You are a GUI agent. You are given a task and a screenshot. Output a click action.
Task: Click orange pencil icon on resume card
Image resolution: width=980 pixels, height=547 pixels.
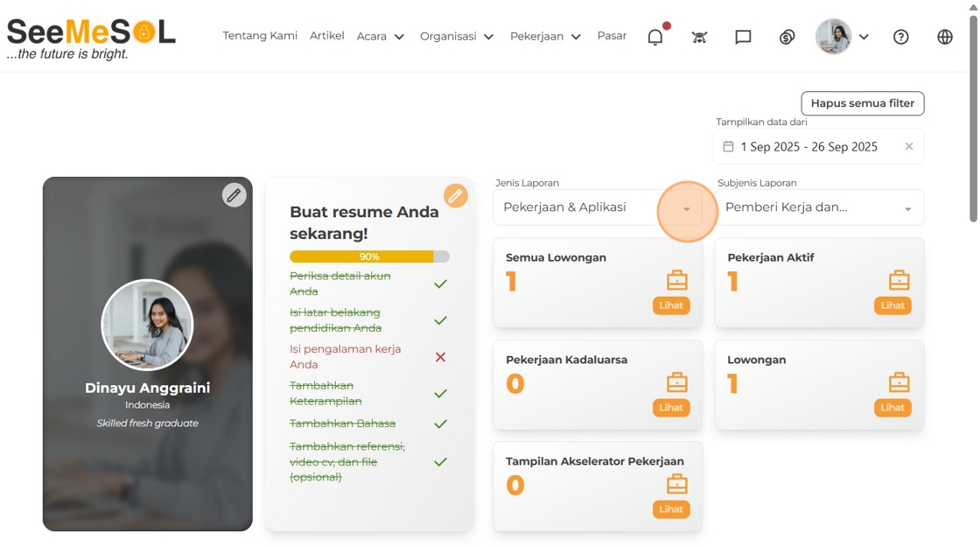pyautogui.click(x=455, y=196)
